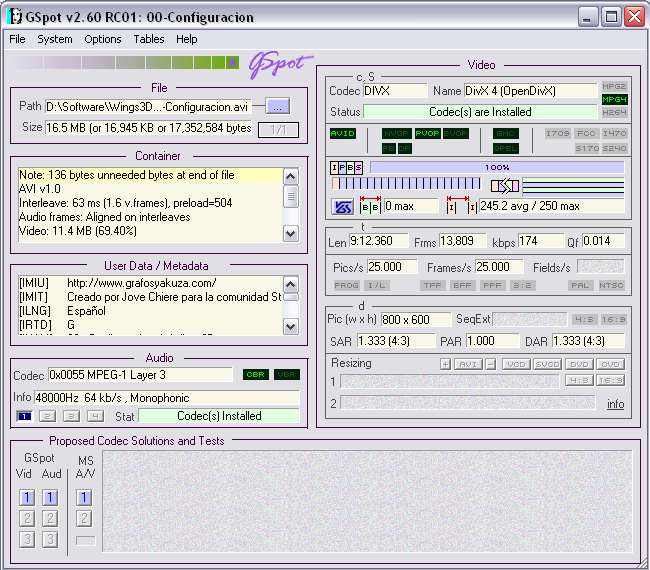Click the plus button beside AVI resizing
Viewport: 650px width, 570px height.
click(x=445, y=364)
